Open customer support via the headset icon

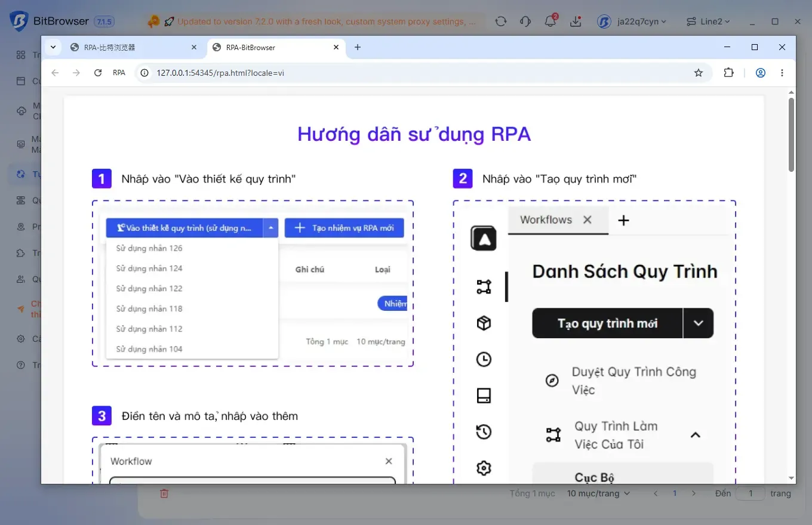[x=525, y=21]
